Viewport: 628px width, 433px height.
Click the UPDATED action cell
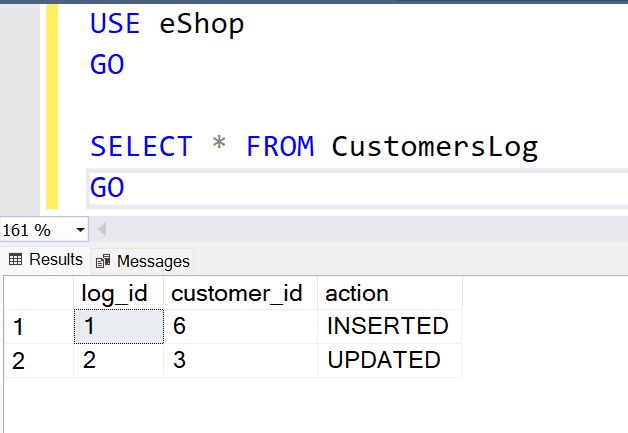coord(390,360)
